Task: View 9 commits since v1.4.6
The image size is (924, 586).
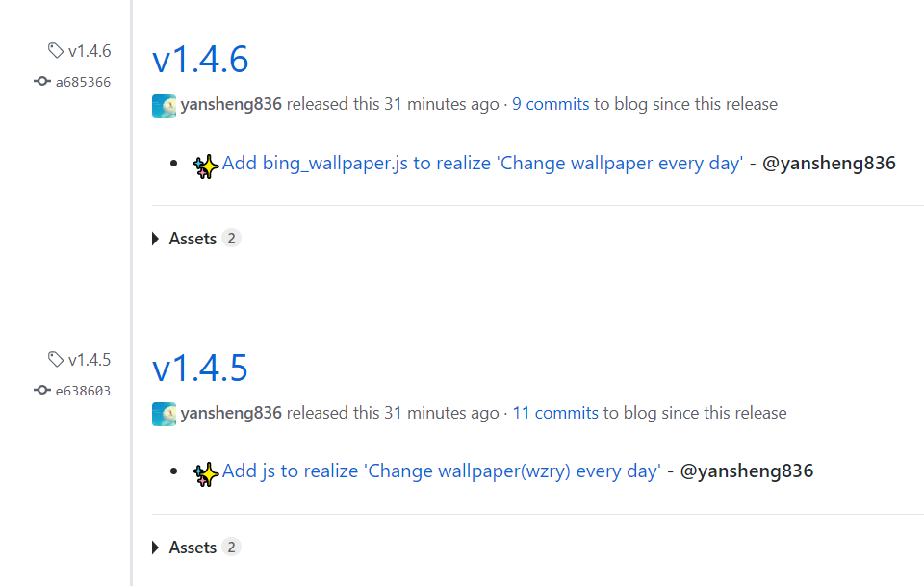Action: point(551,104)
